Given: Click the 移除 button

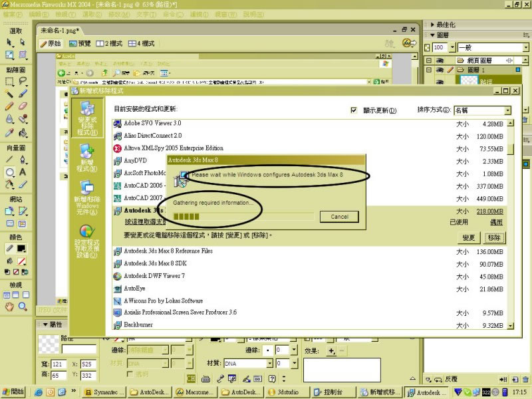Looking at the screenshot, I should click(x=494, y=237).
